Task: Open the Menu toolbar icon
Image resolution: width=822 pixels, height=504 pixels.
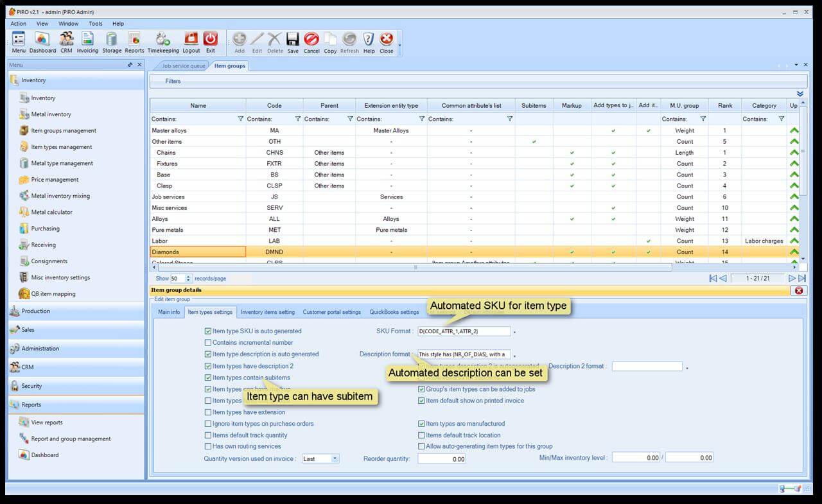Action: [19, 42]
